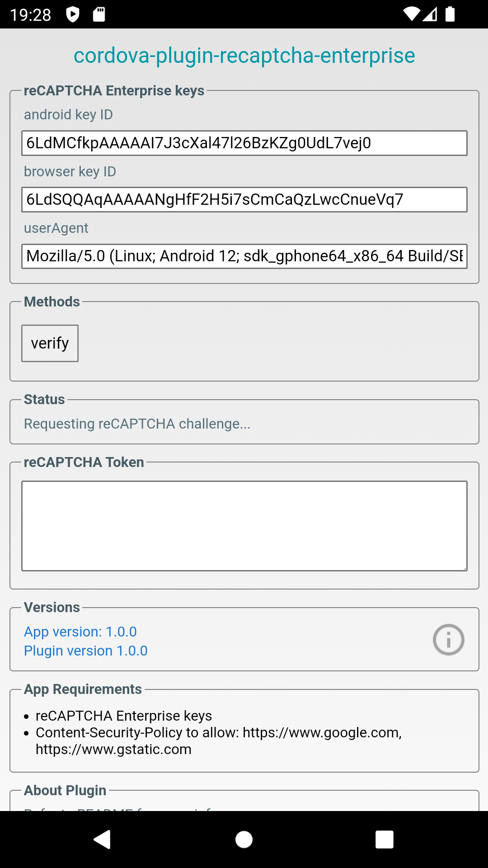The image size is (488, 868).
Task: Click the userAgent text field
Action: click(x=244, y=256)
